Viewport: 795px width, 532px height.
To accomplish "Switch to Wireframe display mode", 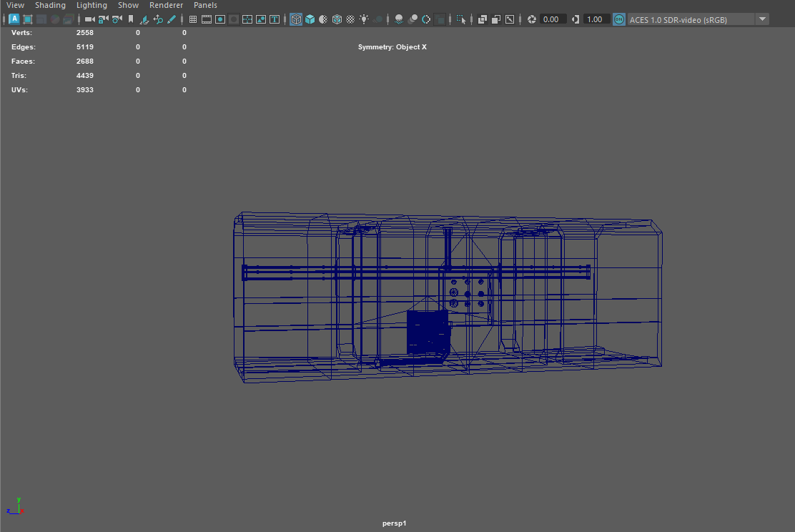I will tap(296, 19).
